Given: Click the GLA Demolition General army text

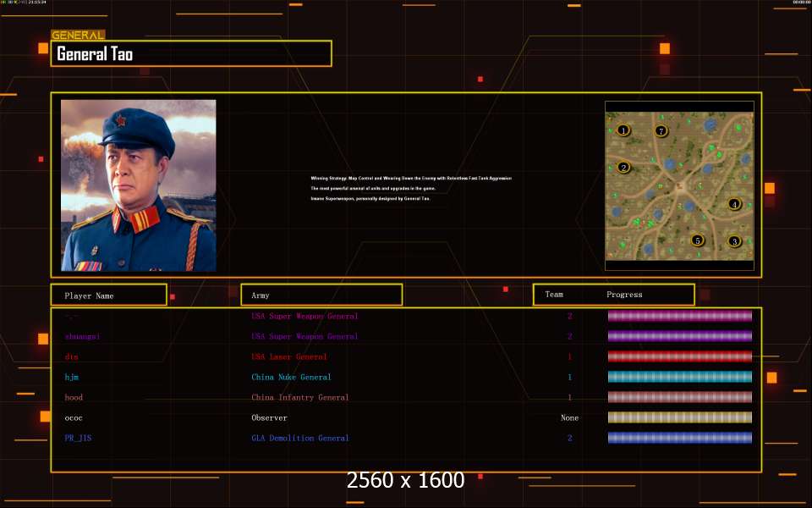Looking at the screenshot, I should tap(299, 438).
